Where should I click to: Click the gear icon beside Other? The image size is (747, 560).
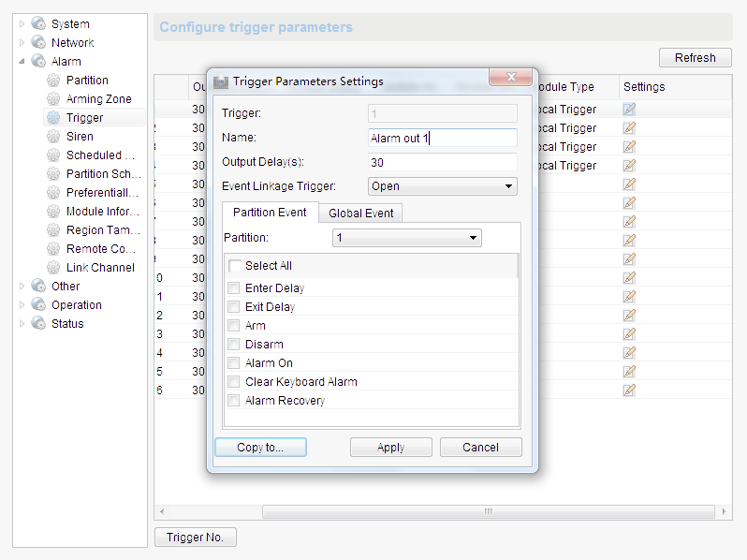pyautogui.click(x=38, y=286)
